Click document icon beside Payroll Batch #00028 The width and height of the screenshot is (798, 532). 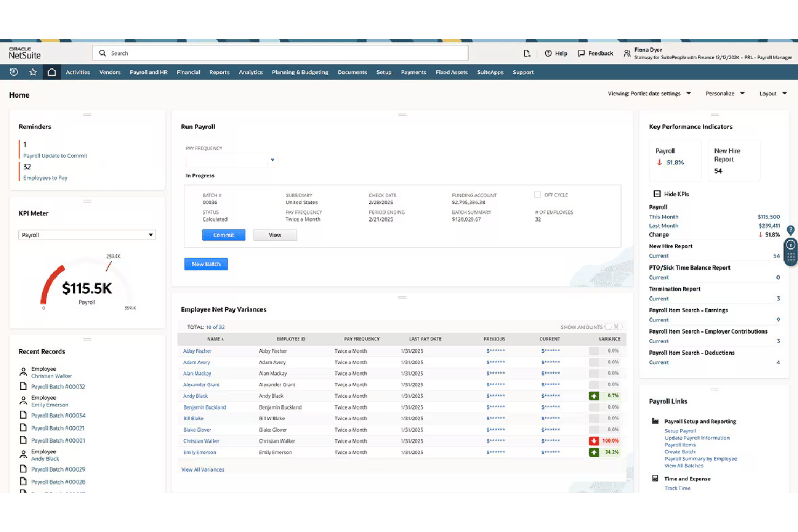click(23, 481)
